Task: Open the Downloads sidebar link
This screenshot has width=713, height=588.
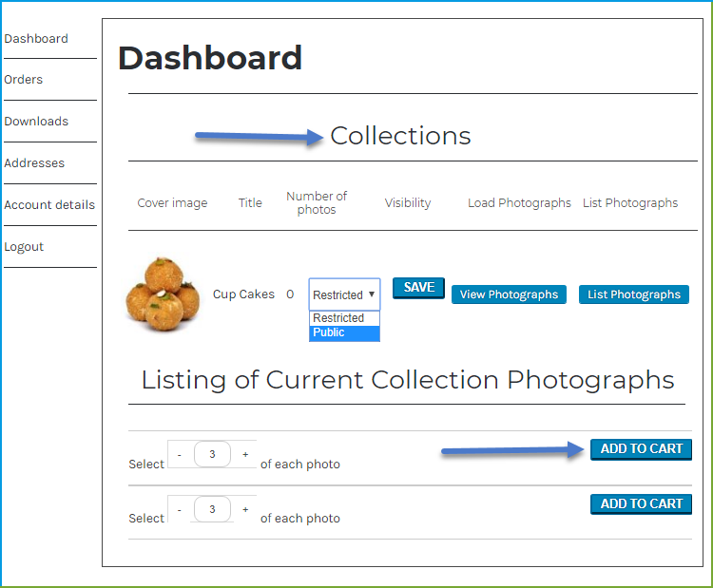Action: point(36,122)
